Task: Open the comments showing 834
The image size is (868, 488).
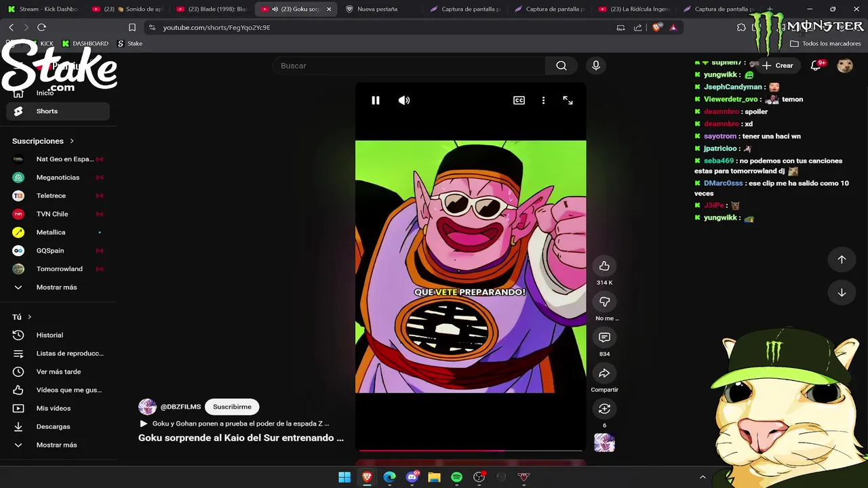Action: point(604,338)
